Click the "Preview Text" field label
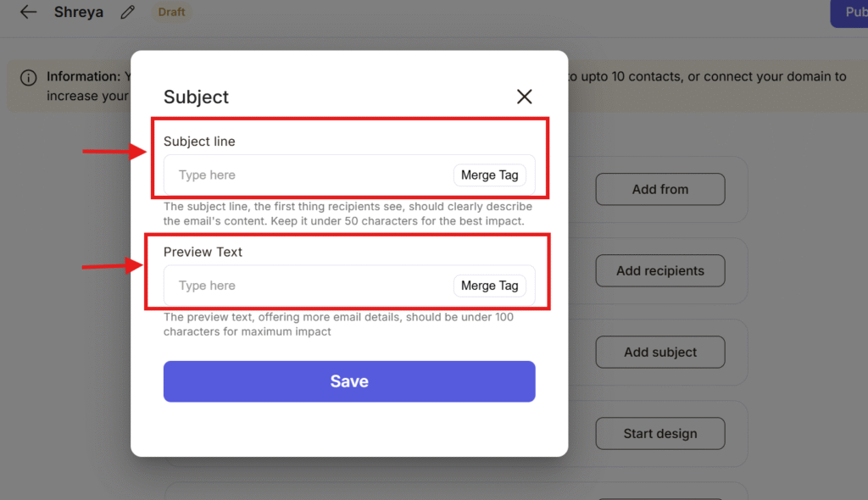Image resolution: width=868 pixels, height=500 pixels. [x=203, y=252]
